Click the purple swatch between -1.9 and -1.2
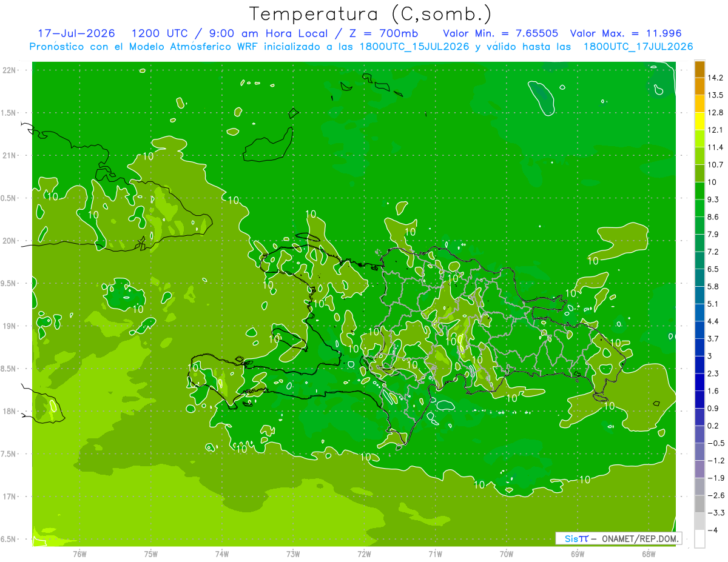The image size is (728, 562). 699,469
